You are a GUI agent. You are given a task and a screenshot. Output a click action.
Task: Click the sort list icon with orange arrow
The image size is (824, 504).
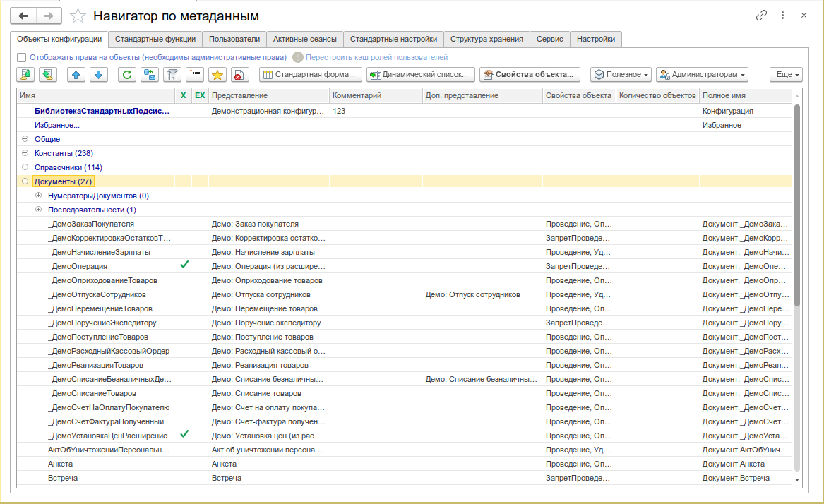195,75
